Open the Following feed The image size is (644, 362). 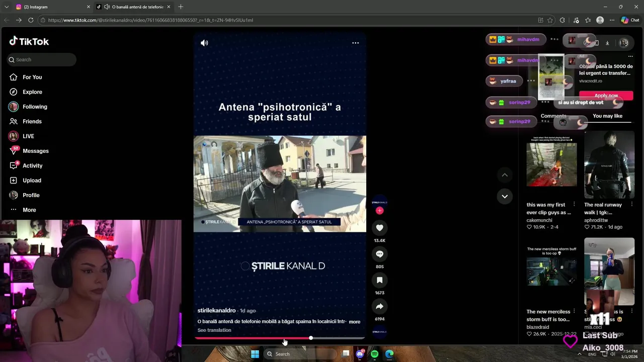[35, 107]
